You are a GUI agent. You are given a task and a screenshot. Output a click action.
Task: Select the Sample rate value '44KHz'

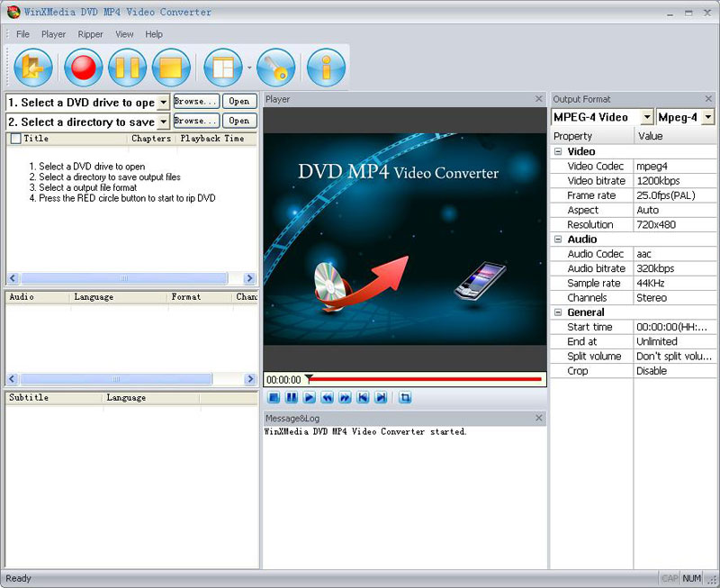[x=675, y=284]
